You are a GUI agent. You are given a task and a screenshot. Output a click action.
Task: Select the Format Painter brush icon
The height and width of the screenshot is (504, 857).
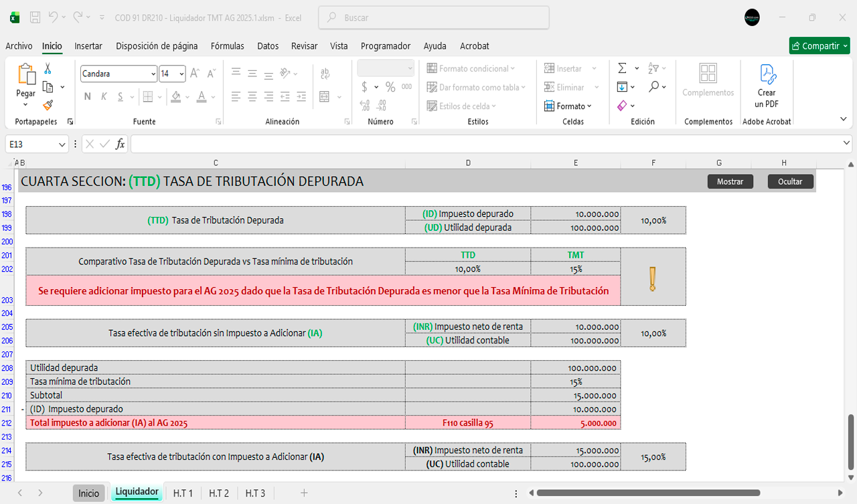[x=48, y=105]
